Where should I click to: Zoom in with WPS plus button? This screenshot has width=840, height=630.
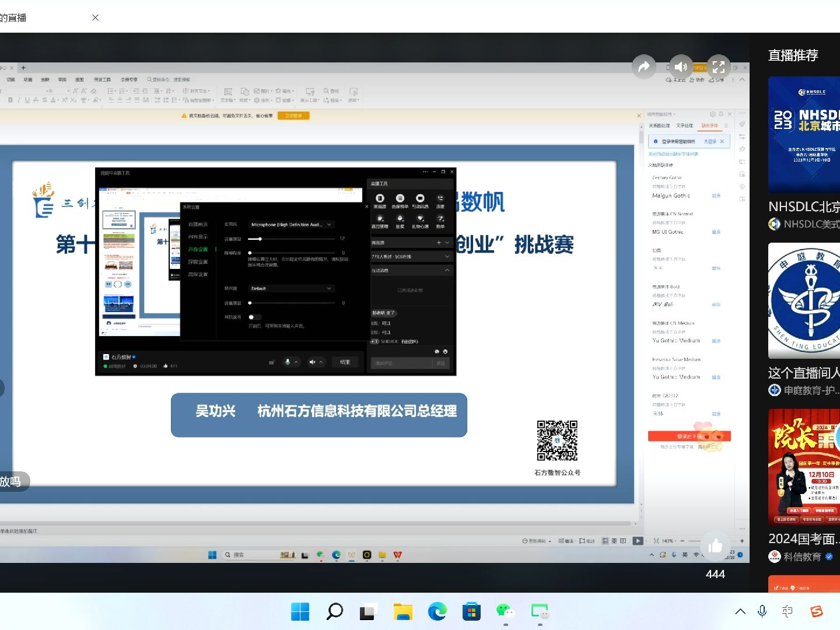[x=742, y=541]
